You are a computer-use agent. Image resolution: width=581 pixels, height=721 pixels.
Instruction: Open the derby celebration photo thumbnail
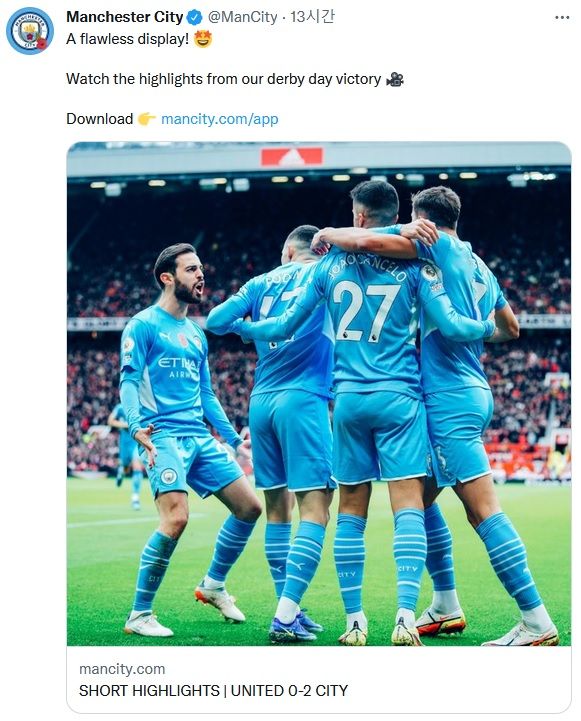[319, 394]
